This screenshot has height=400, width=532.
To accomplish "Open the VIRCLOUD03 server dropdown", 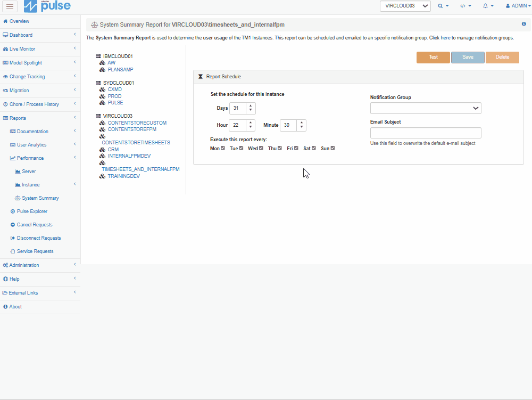I will [x=405, y=6].
